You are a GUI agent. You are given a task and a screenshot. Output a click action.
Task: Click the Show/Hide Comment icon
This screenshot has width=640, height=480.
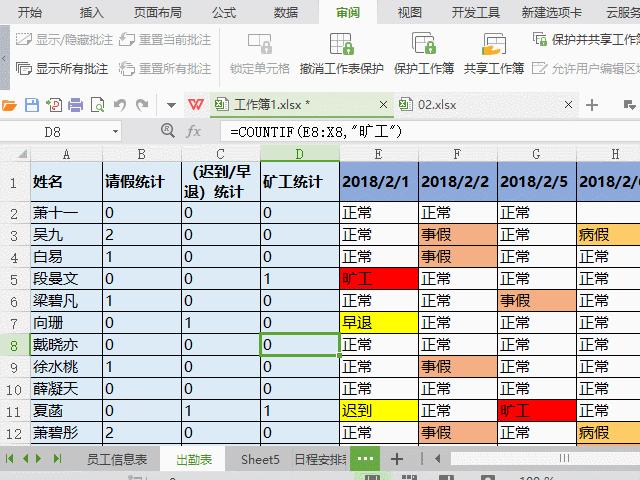point(24,40)
